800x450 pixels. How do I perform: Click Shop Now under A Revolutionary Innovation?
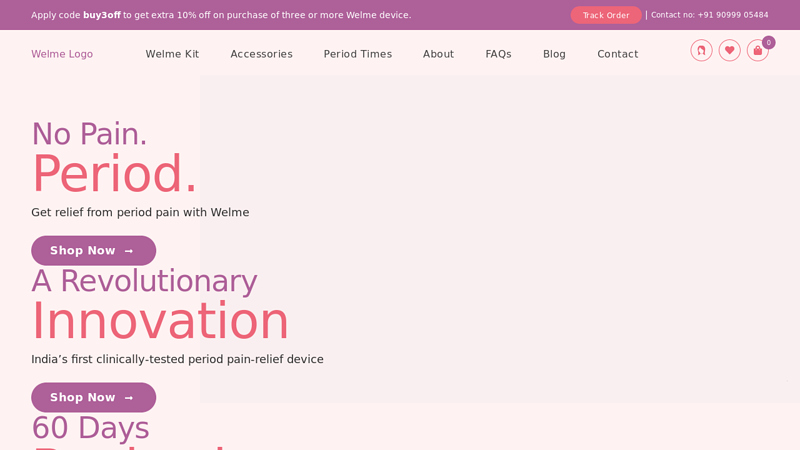tap(93, 397)
